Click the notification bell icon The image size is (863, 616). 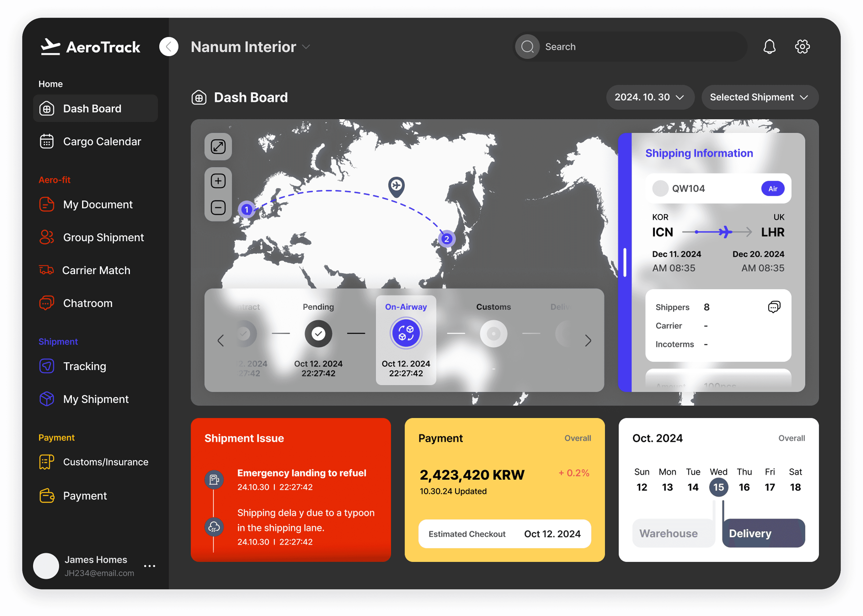(x=769, y=47)
